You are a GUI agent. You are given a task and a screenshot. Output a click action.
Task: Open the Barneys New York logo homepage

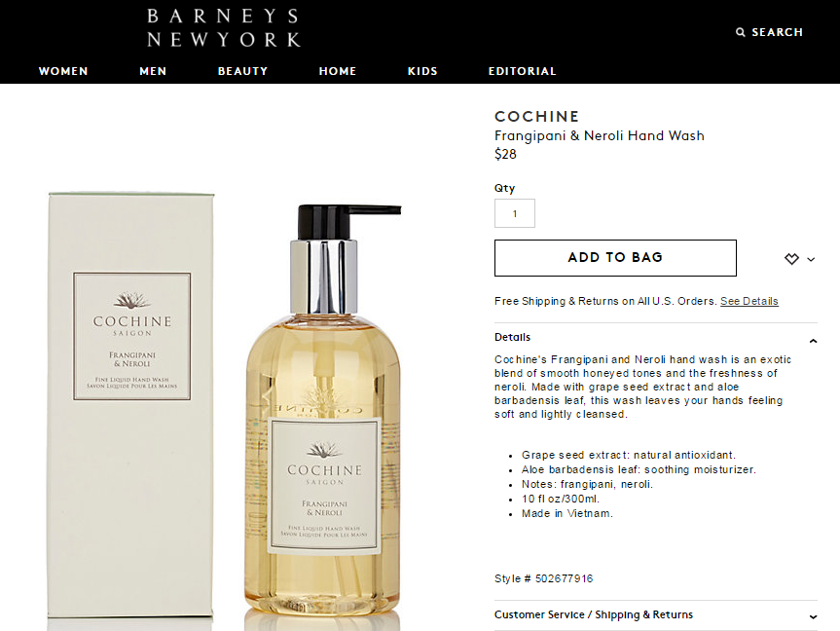coord(224,28)
